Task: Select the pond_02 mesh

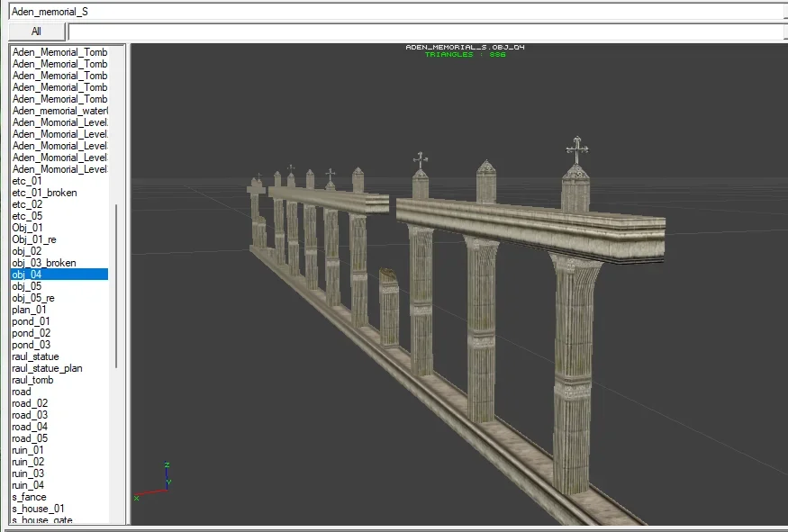Action: 59,333
